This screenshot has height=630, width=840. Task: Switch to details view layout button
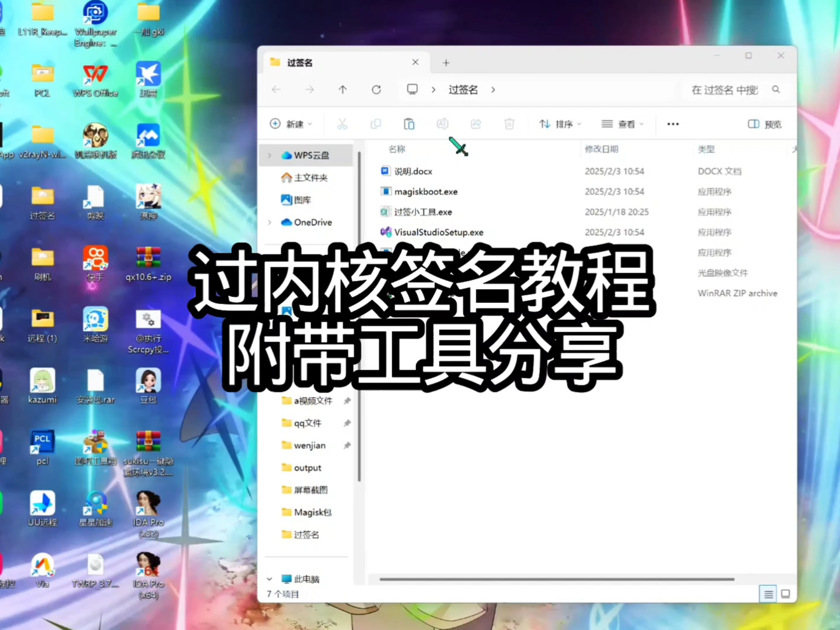click(x=768, y=594)
